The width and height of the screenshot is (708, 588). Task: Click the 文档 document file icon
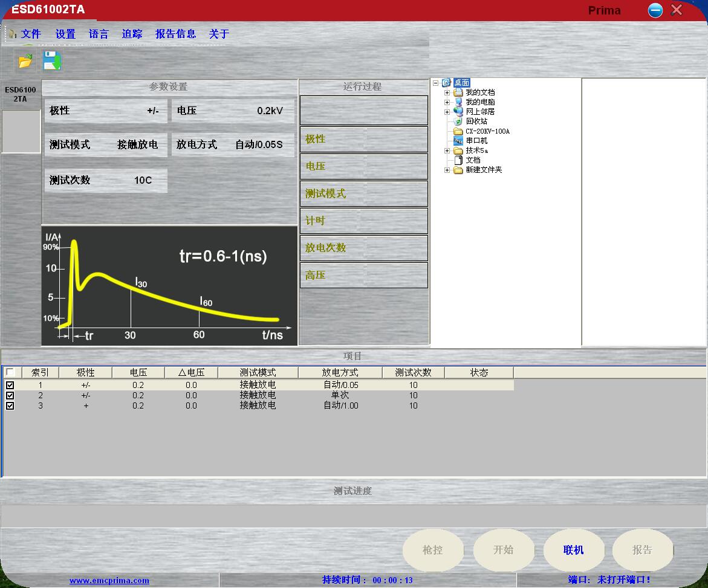(458, 160)
